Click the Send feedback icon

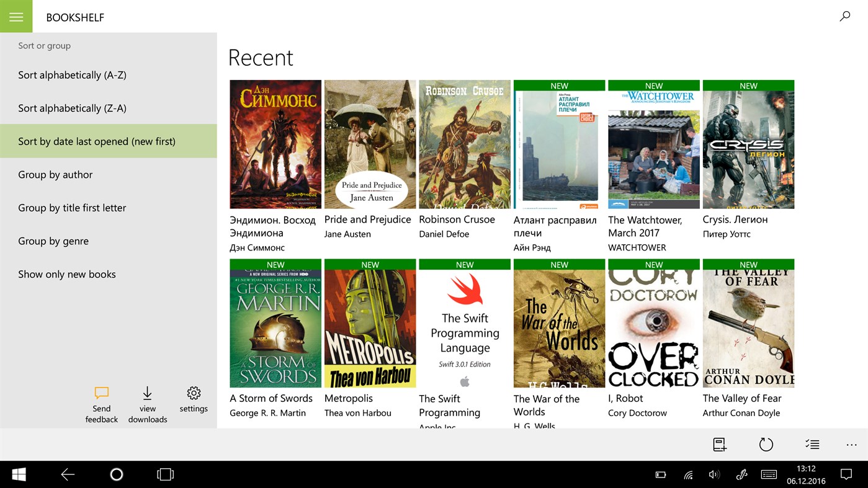[101, 393]
